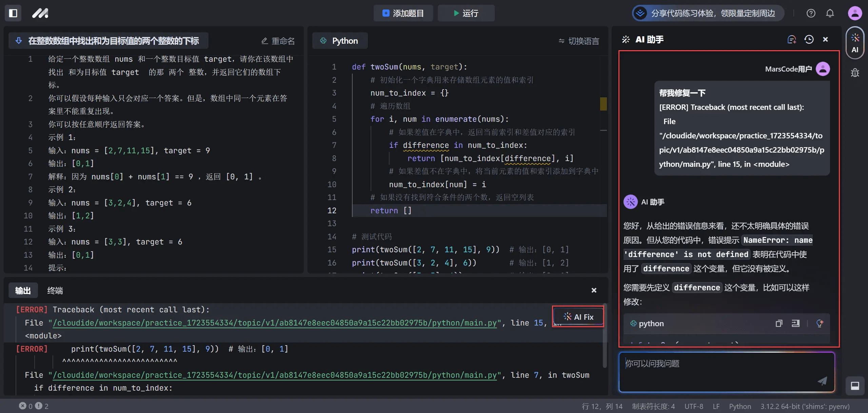Toggle the bottom panel layout icon
Viewport: 868px width, 413px height.
pos(855,386)
